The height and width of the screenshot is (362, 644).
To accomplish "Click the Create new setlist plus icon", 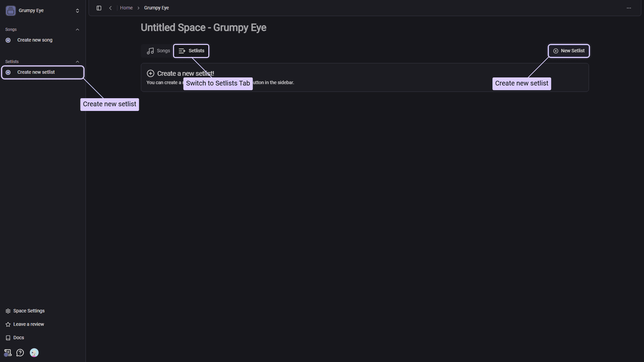I will coord(8,72).
